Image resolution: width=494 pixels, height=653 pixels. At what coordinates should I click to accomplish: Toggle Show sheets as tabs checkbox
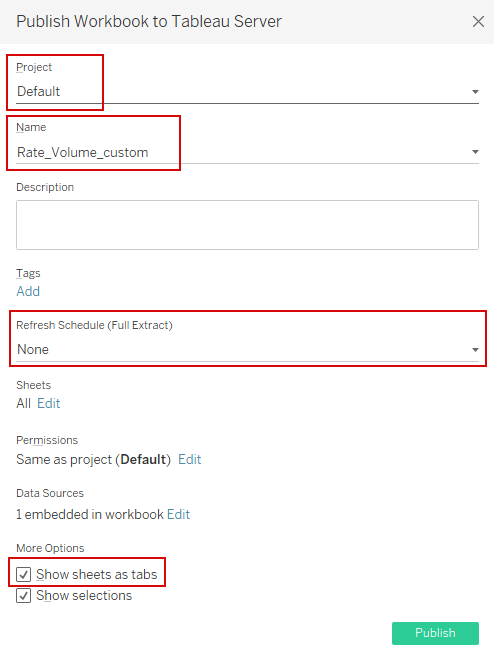click(23, 574)
